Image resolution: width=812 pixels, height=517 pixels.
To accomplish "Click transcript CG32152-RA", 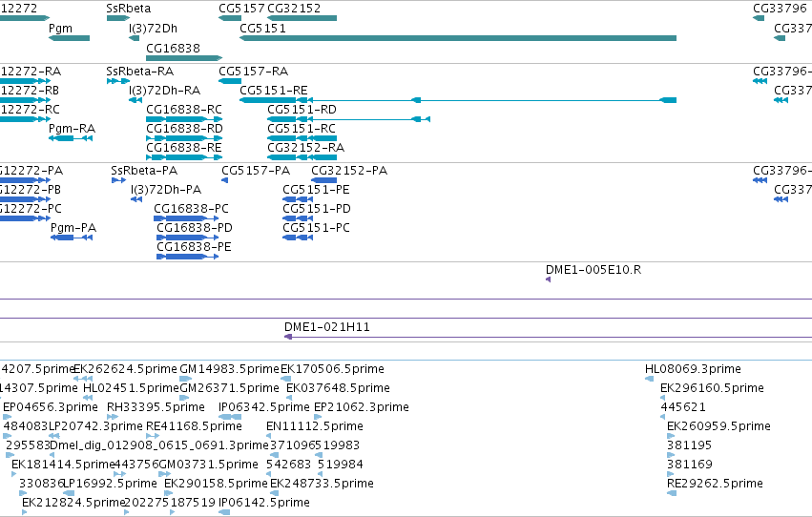I will 305,148.
